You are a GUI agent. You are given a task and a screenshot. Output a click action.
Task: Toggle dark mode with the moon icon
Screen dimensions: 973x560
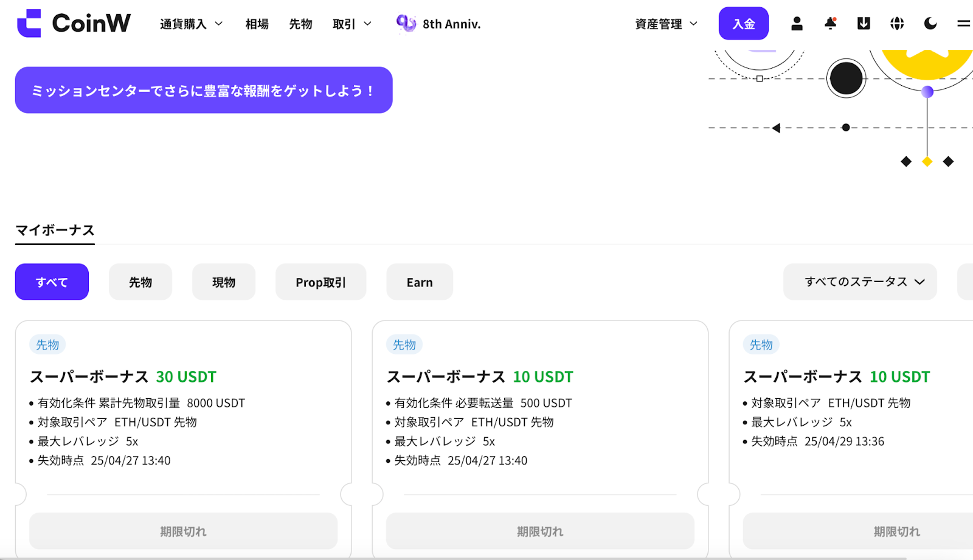coord(930,24)
